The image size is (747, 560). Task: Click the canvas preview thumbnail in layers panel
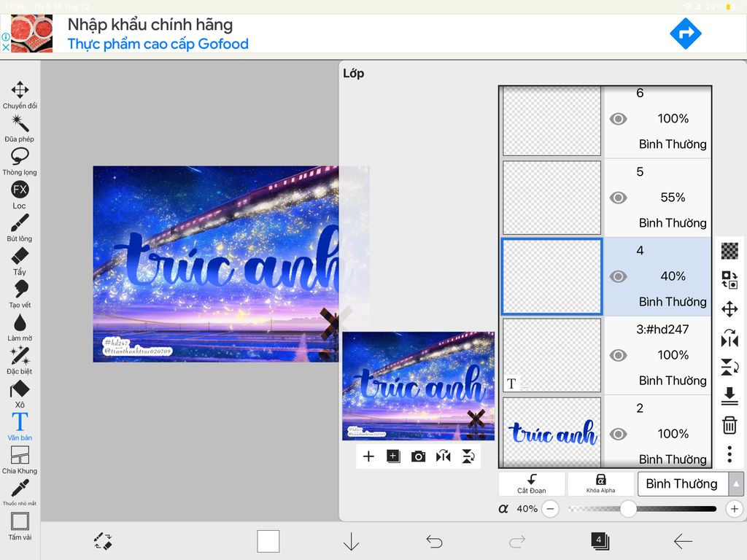coord(418,386)
